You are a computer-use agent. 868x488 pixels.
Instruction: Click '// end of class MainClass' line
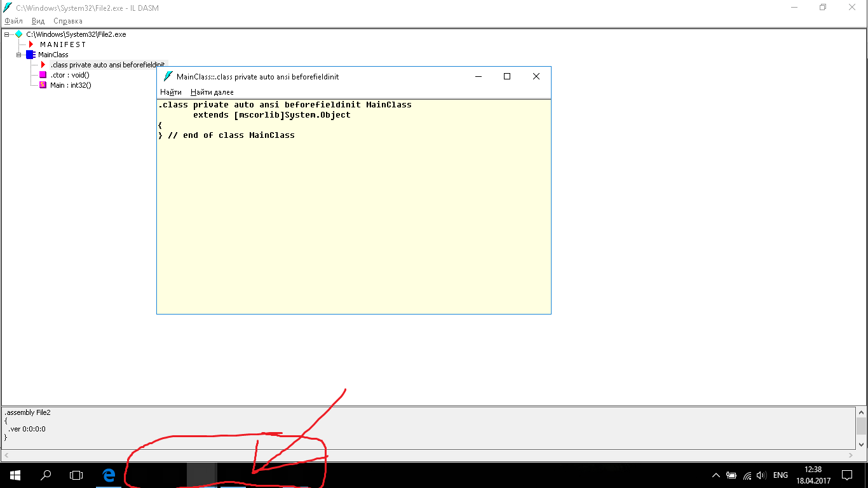(231, 135)
